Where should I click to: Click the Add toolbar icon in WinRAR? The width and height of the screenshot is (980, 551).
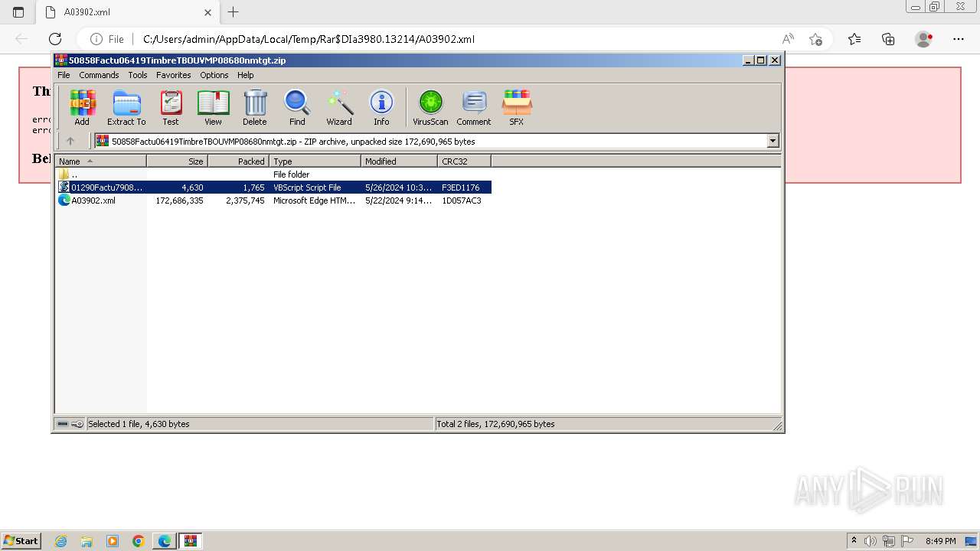[x=82, y=108]
